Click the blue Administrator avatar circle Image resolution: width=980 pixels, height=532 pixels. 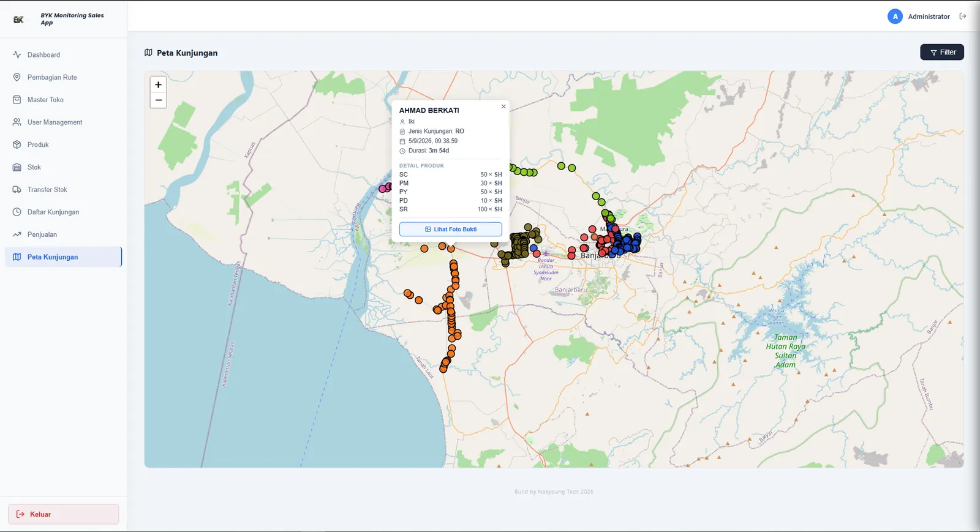coord(895,17)
